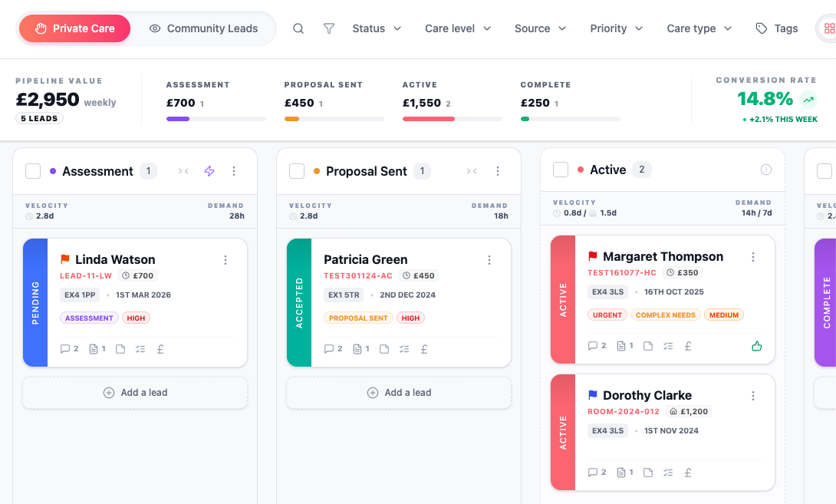
Task: Click the EX4 1PP postcode chip
Action: coord(80,295)
